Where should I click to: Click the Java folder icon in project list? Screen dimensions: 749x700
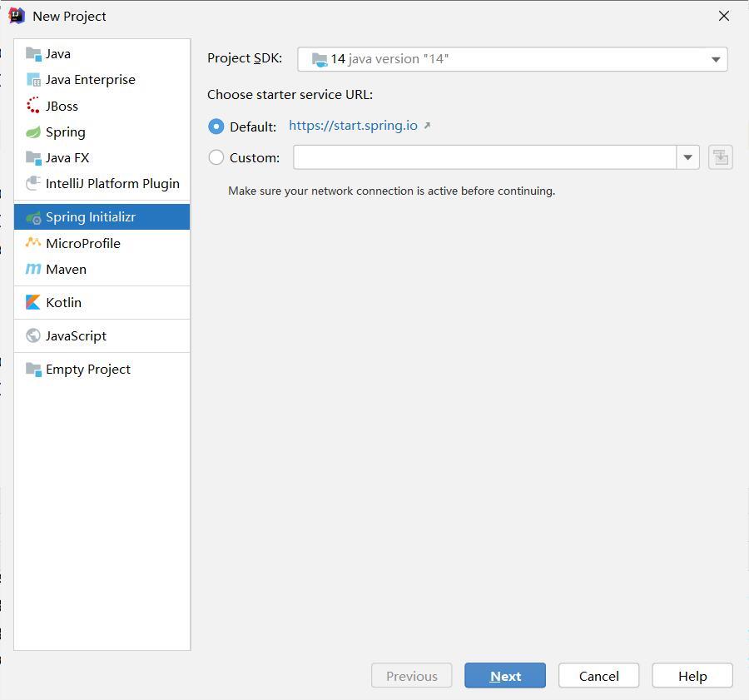(x=33, y=54)
